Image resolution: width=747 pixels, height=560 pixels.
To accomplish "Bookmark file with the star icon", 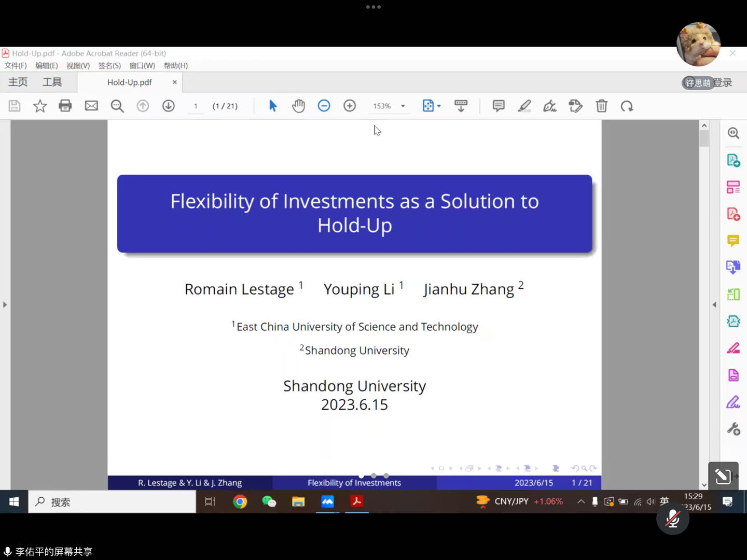I will pos(40,106).
